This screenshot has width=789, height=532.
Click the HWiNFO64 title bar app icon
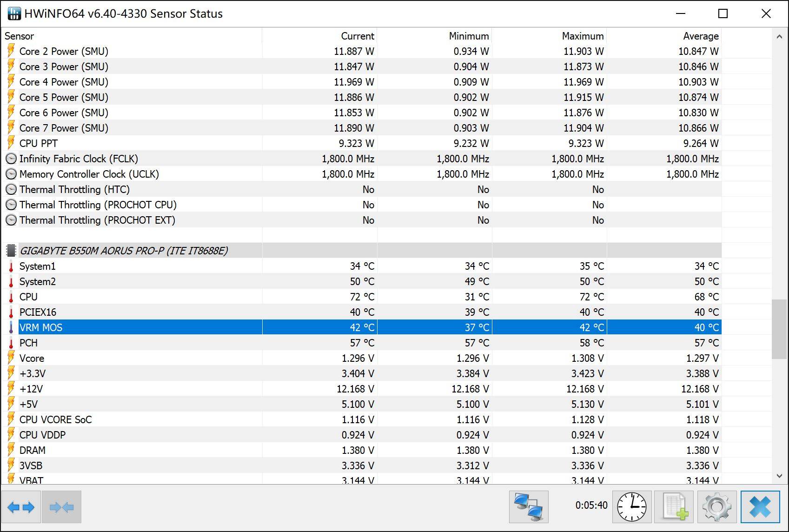coord(14,14)
